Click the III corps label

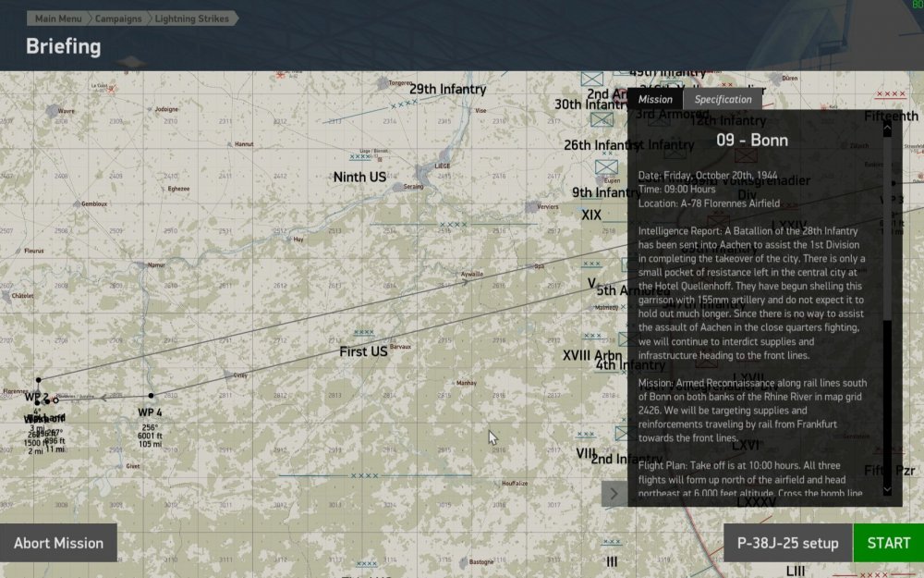[x=612, y=562]
